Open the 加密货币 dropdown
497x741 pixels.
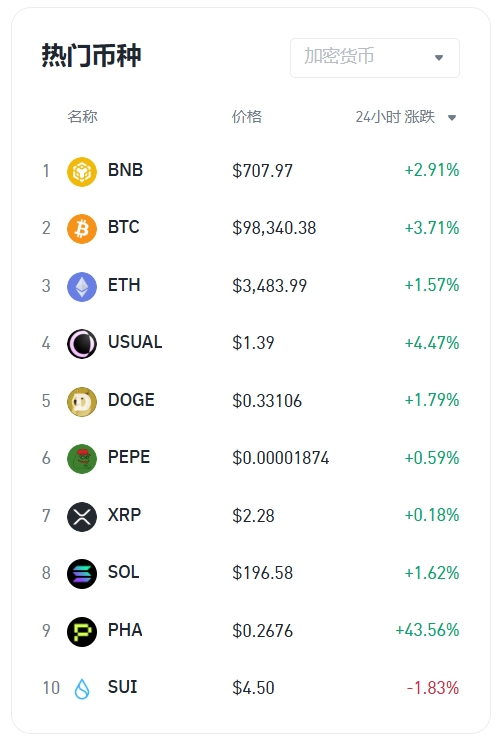(x=375, y=58)
